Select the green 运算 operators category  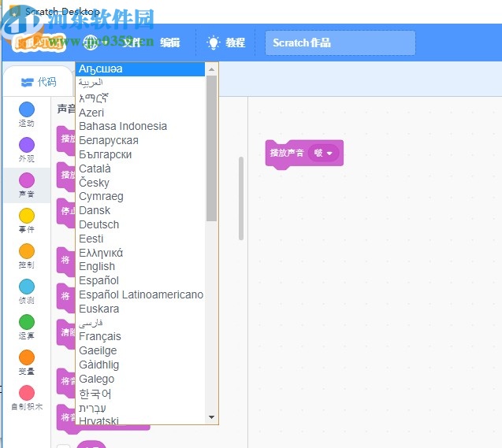27,328
